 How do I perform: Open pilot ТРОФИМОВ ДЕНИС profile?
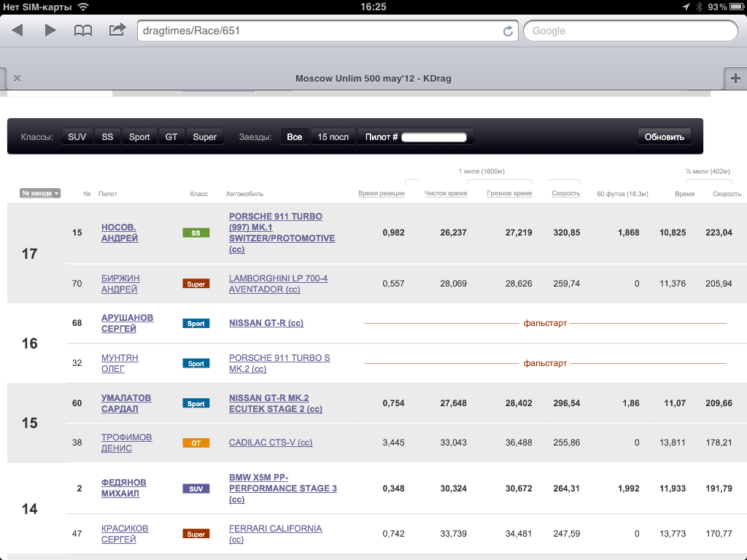point(127,443)
